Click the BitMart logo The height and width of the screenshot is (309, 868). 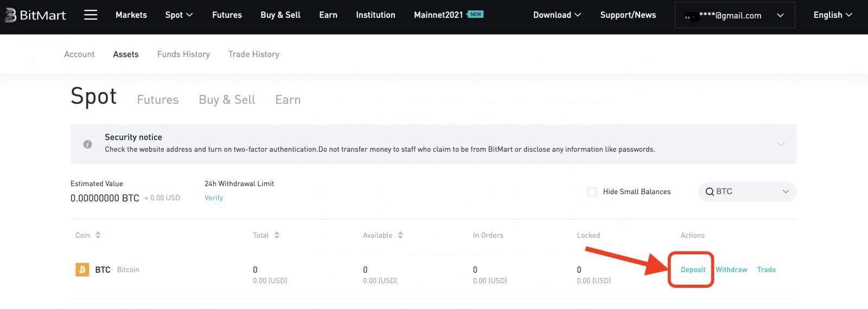[x=35, y=15]
